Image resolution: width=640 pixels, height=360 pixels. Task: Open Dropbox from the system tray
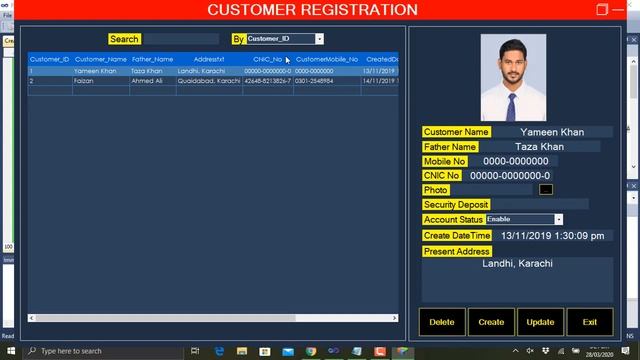tap(545, 351)
